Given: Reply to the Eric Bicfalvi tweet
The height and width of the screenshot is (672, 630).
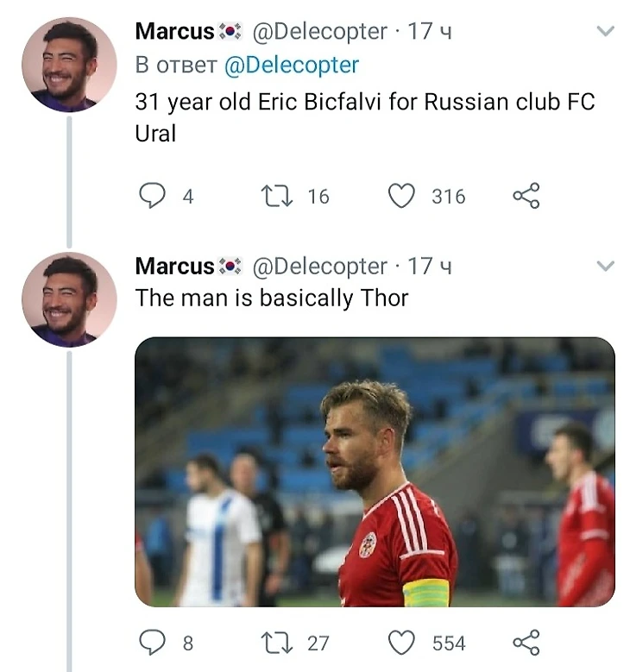Looking at the screenshot, I should click(x=153, y=196).
